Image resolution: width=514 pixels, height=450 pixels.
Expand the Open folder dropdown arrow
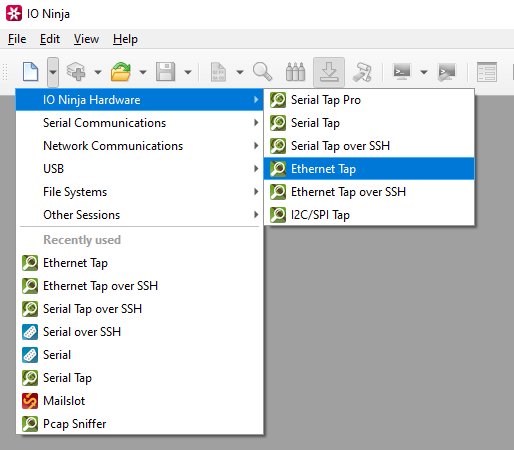pos(143,72)
